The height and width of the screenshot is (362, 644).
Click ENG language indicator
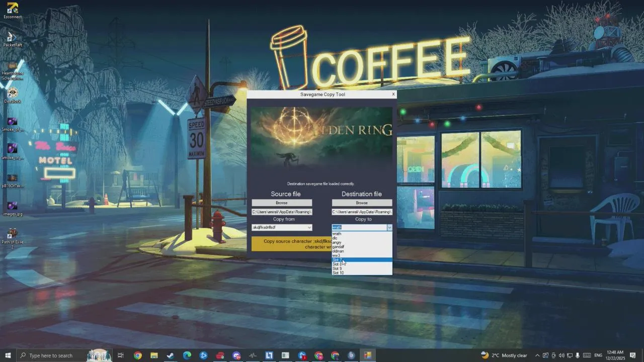tap(598, 355)
